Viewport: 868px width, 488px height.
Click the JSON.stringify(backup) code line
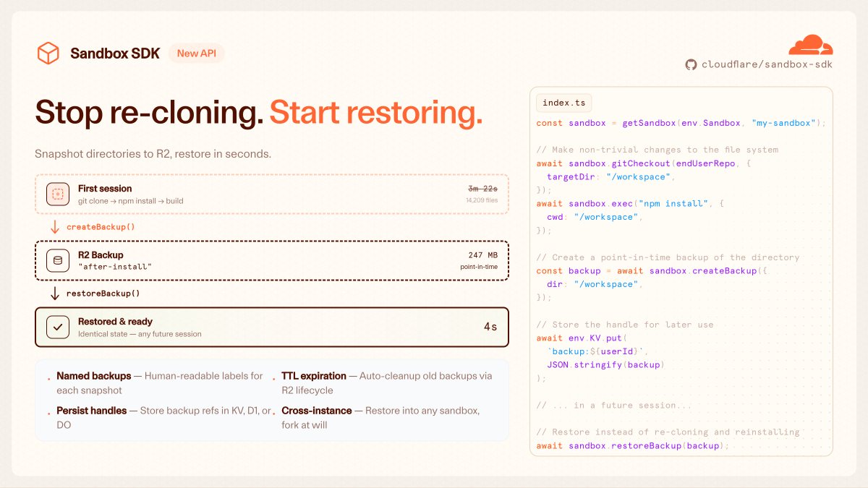pyautogui.click(x=605, y=365)
